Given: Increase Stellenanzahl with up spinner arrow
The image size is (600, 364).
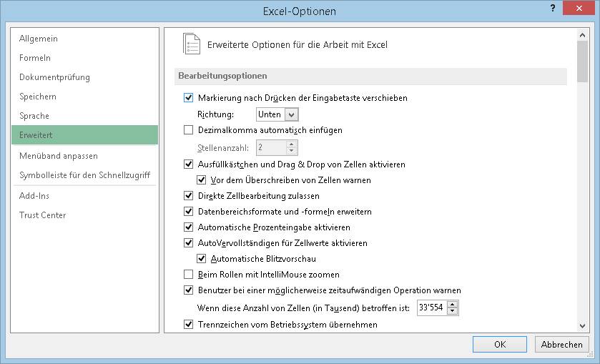Looking at the screenshot, I should point(292,144).
